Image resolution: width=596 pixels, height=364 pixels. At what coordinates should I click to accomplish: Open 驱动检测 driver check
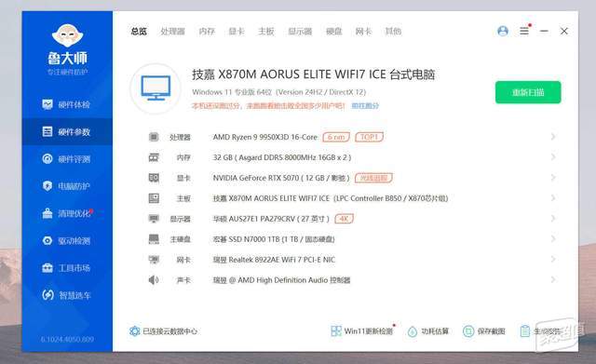tap(66, 241)
